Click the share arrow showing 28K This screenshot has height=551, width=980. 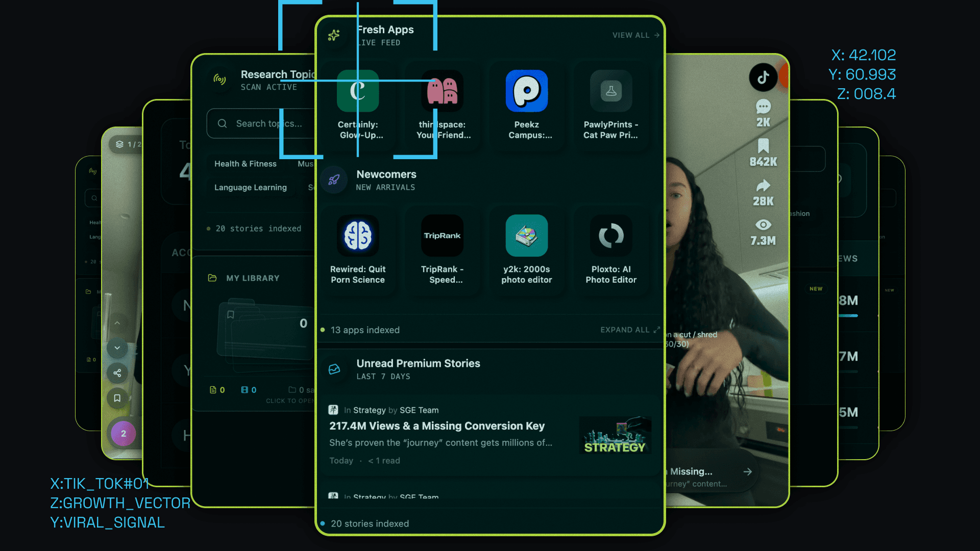pyautogui.click(x=763, y=185)
